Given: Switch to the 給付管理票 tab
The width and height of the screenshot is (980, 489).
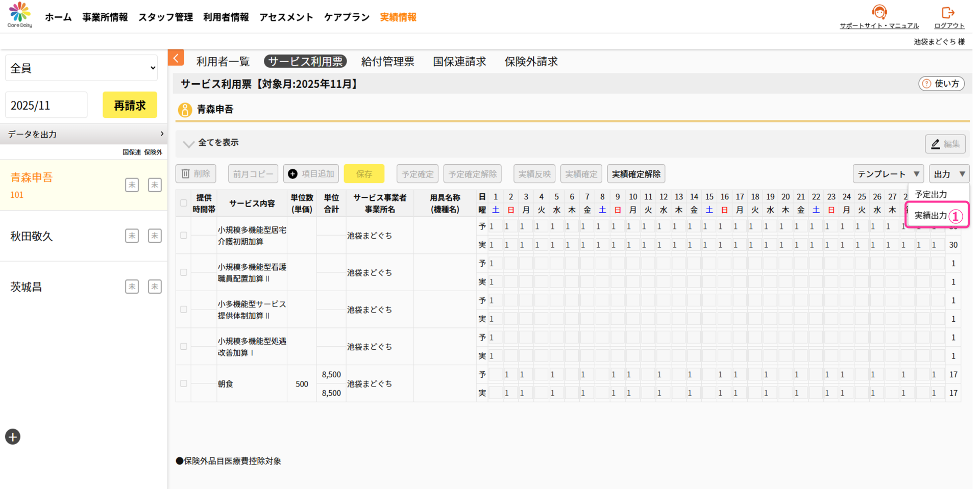Looking at the screenshot, I should (x=387, y=62).
